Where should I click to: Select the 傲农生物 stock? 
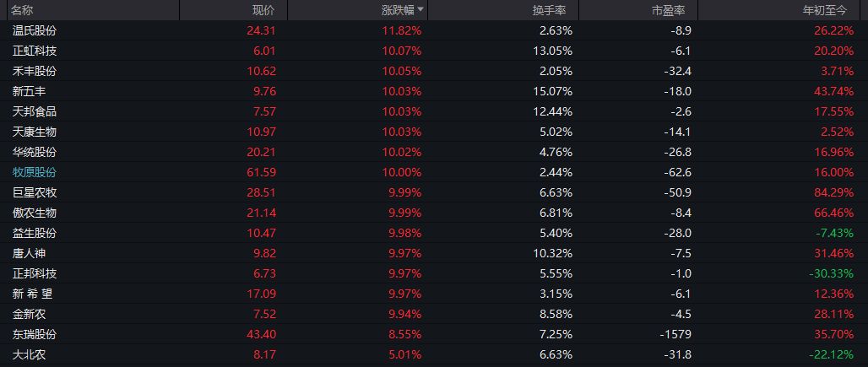(x=35, y=213)
